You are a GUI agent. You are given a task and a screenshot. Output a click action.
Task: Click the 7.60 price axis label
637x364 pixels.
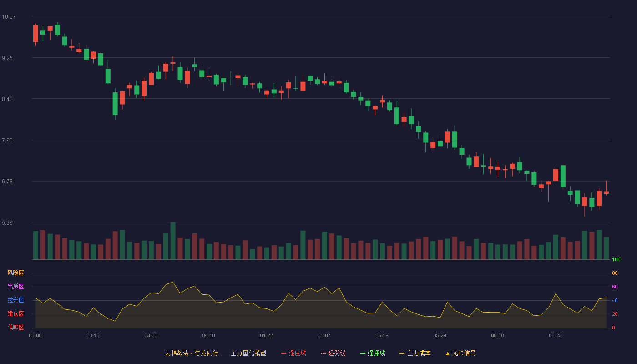pyautogui.click(x=7, y=141)
